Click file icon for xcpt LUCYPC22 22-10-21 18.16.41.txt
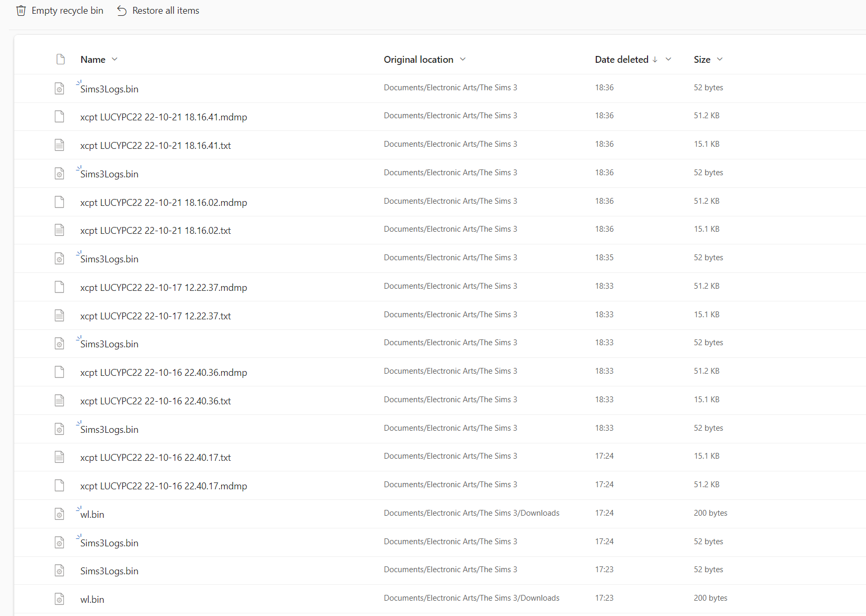Image resolution: width=866 pixels, height=616 pixels. click(60, 145)
